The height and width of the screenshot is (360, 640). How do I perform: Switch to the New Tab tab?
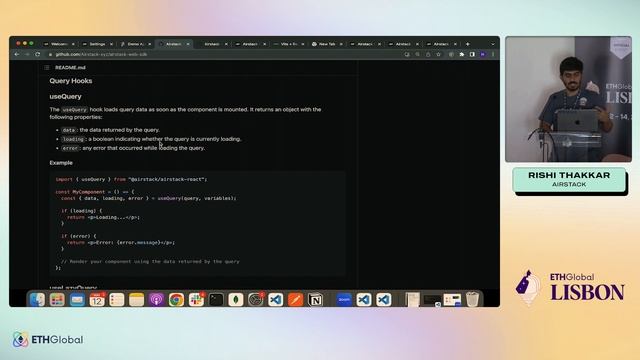click(327, 44)
